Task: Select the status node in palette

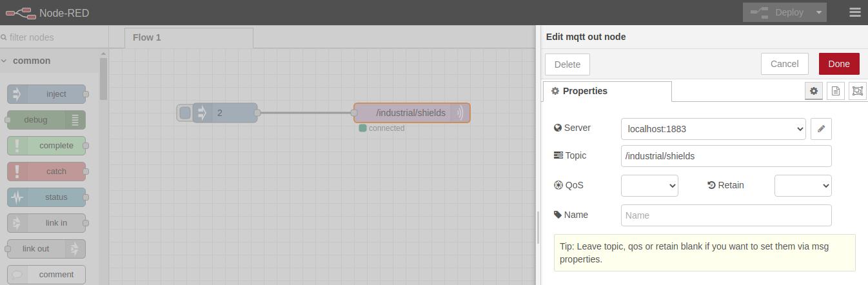Action: click(46, 197)
